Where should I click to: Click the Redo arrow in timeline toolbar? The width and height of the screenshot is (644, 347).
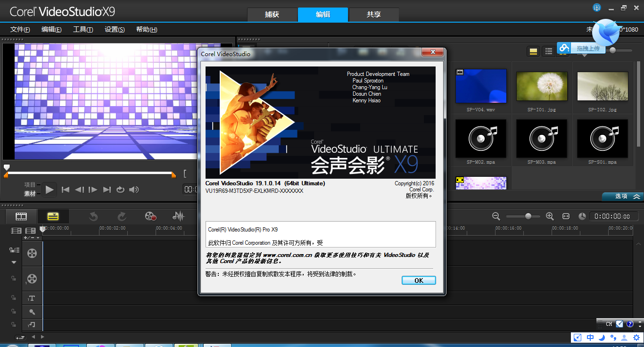pyautogui.click(x=122, y=216)
